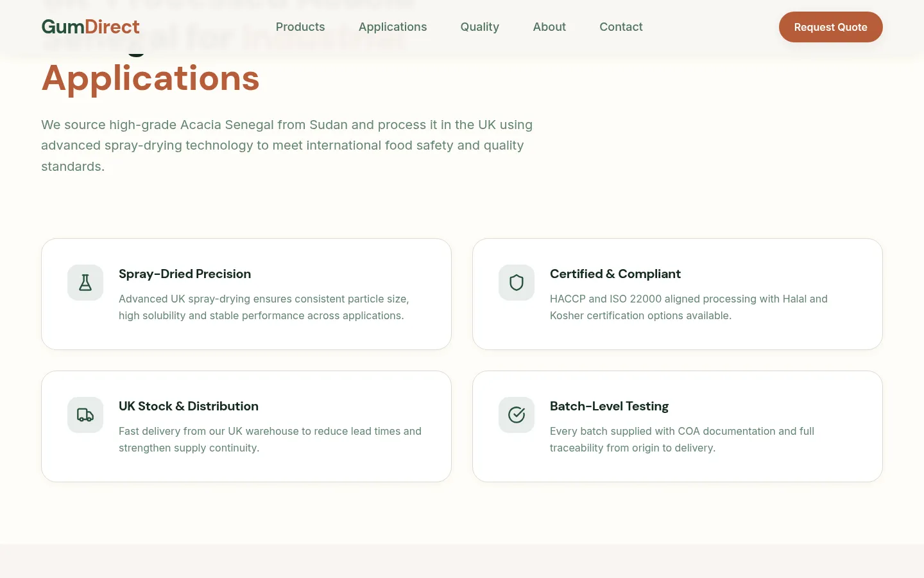This screenshot has height=578, width=924.
Task: Click the description about consistent particle size
Action: [264, 307]
